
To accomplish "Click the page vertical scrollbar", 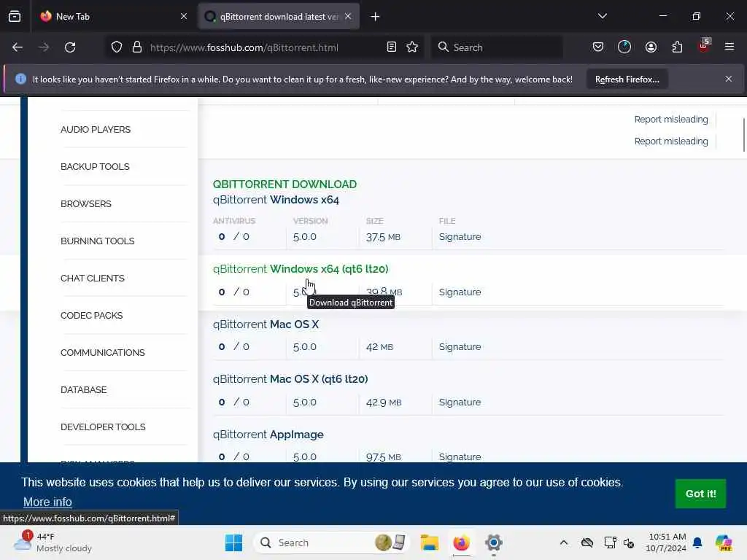I will click(743, 135).
